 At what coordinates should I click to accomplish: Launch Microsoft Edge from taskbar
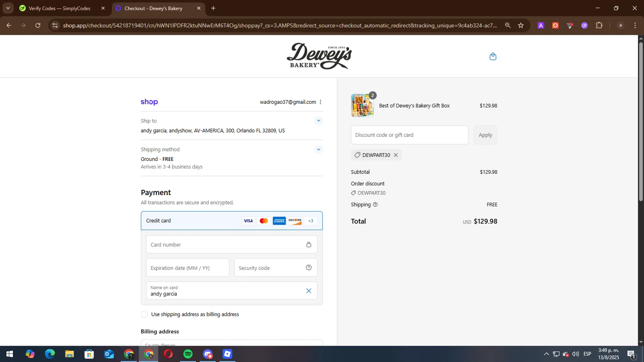(x=50, y=354)
